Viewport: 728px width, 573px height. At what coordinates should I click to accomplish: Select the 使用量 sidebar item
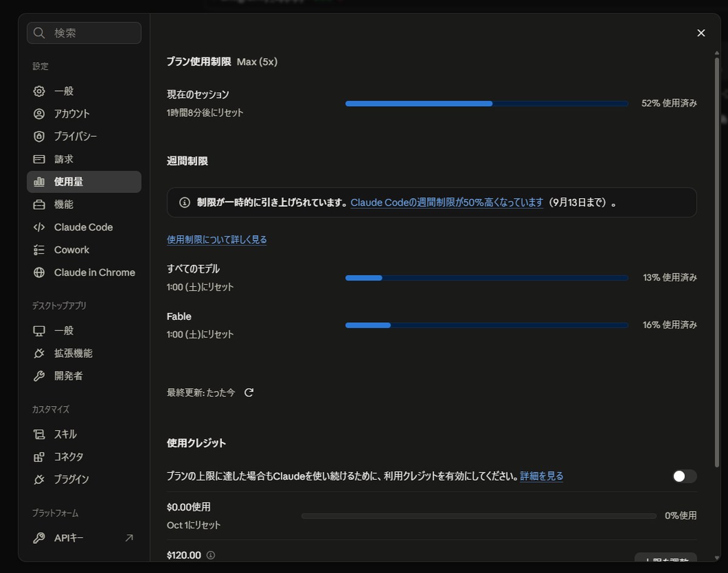pyautogui.click(x=84, y=182)
